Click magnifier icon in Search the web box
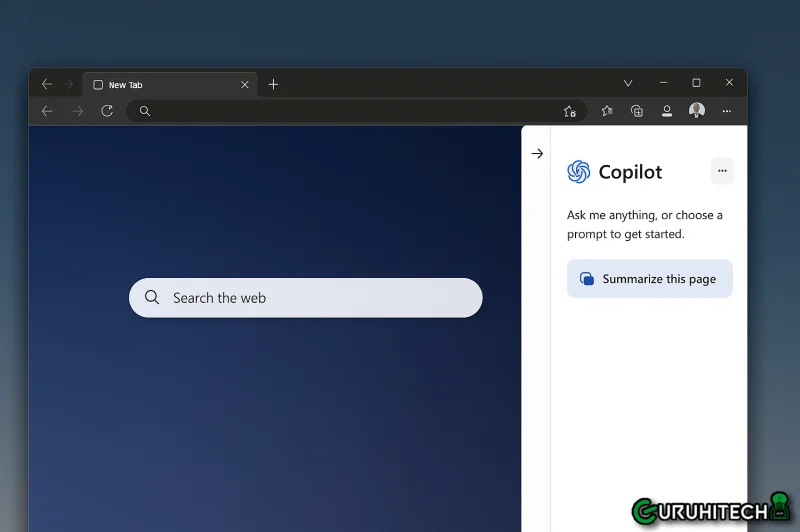 152,298
